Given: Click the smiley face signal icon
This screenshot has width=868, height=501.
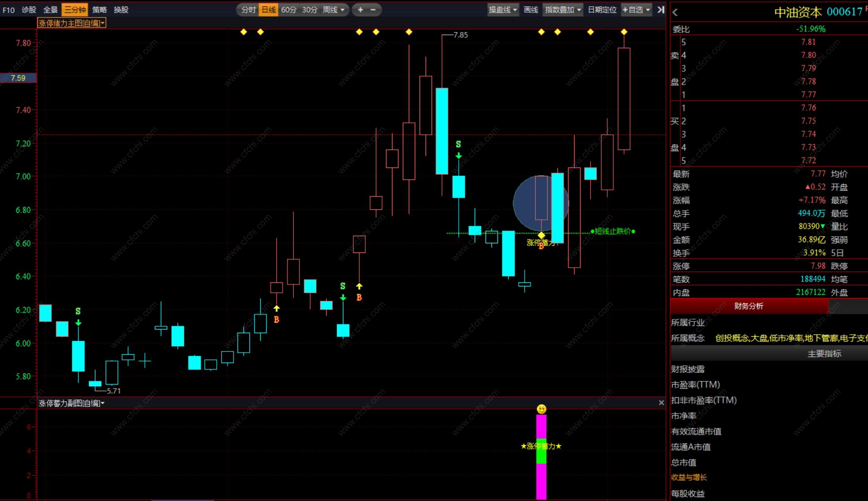Looking at the screenshot, I should (541, 409).
